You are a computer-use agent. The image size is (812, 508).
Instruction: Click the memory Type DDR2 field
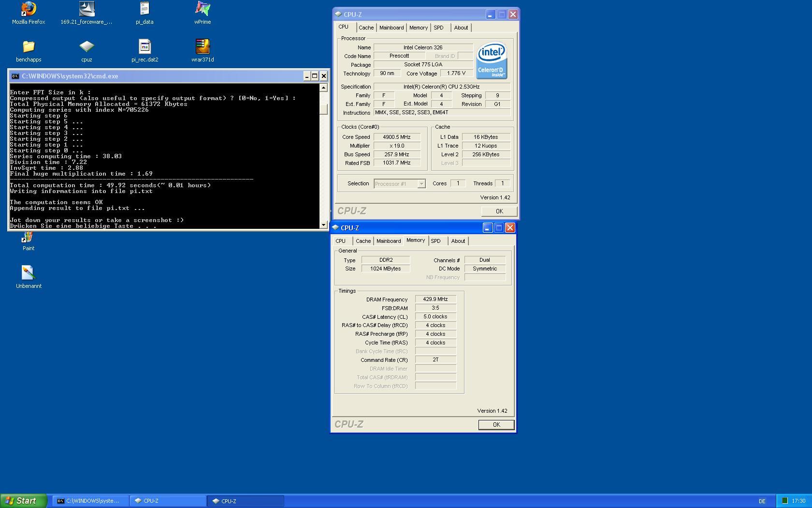[386, 260]
